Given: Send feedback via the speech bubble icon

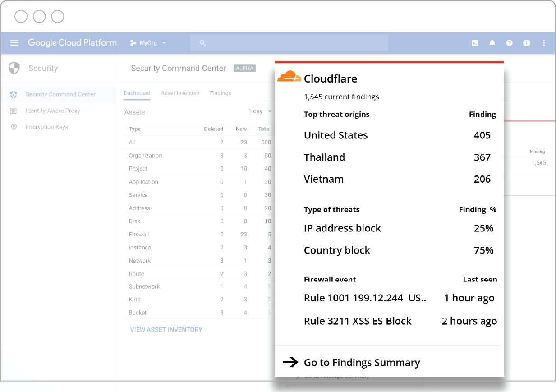Looking at the screenshot, I should tap(526, 43).
